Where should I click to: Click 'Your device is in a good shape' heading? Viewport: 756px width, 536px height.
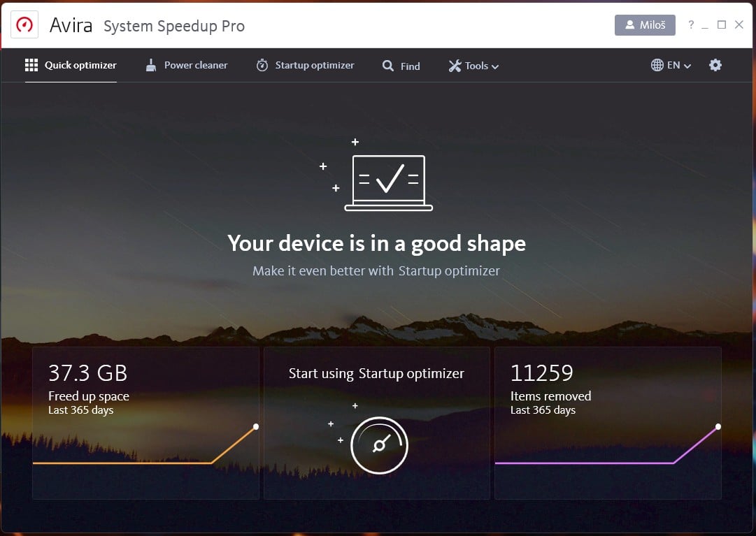(x=376, y=243)
